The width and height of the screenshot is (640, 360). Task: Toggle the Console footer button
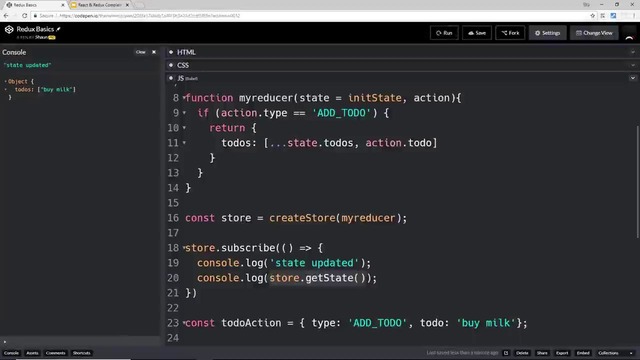(x=11, y=353)
